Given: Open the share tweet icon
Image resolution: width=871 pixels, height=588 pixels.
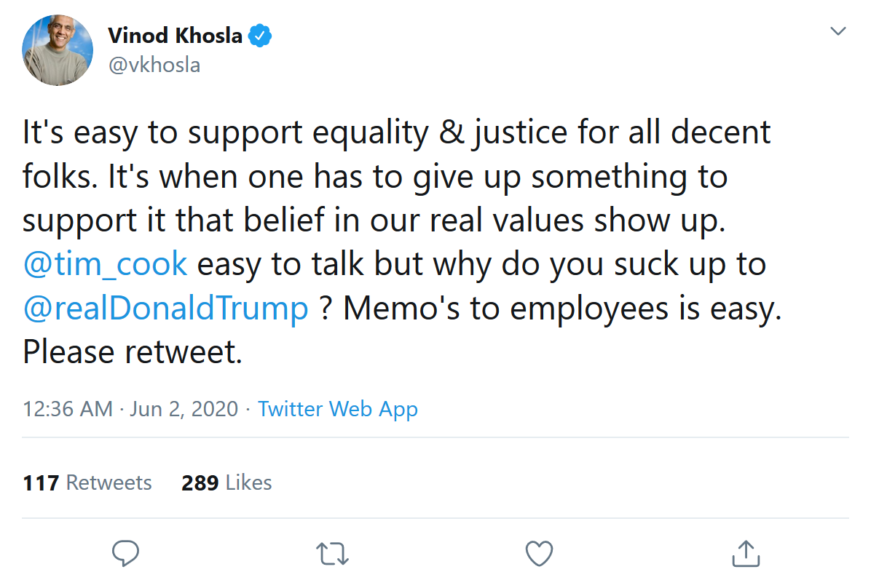Looking at the screenshot, I should pyautogui.click(x=745, y=553).
